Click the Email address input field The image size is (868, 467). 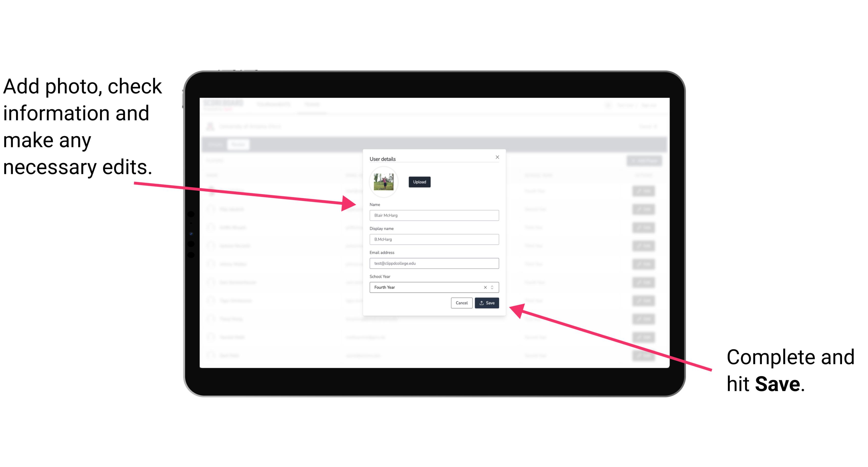(433, 263)
